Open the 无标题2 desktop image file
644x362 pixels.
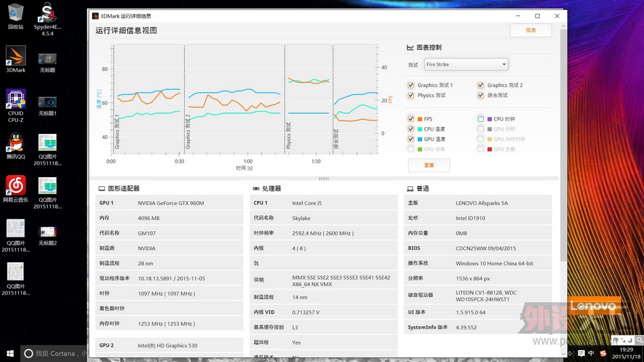pyautogui.click(x=47, y=235)
